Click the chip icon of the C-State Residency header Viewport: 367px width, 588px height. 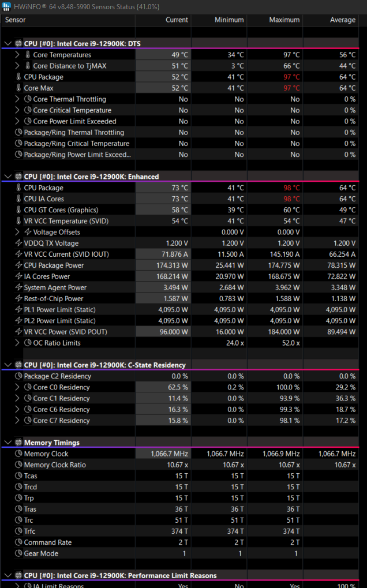coord(18,365)
